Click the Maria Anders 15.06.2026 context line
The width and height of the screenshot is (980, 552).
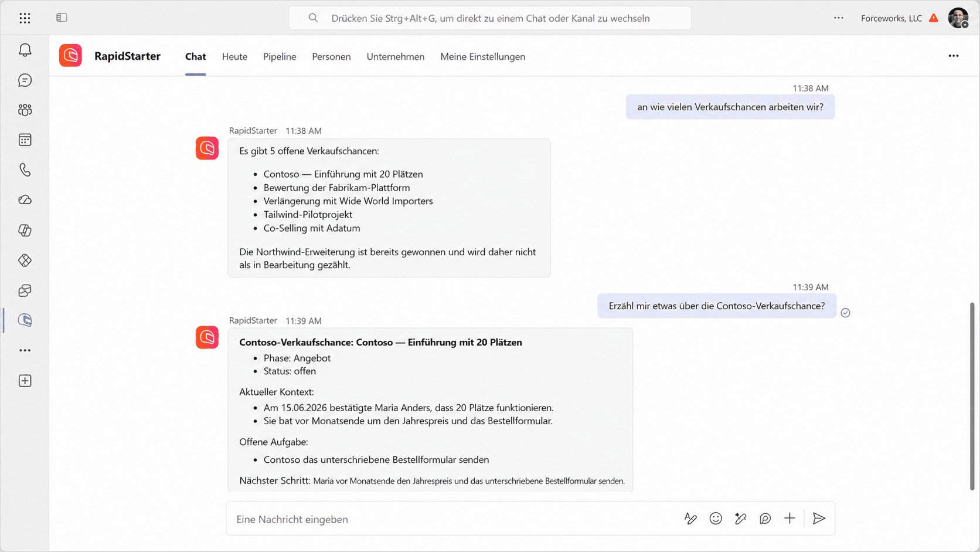click(409, 408)
